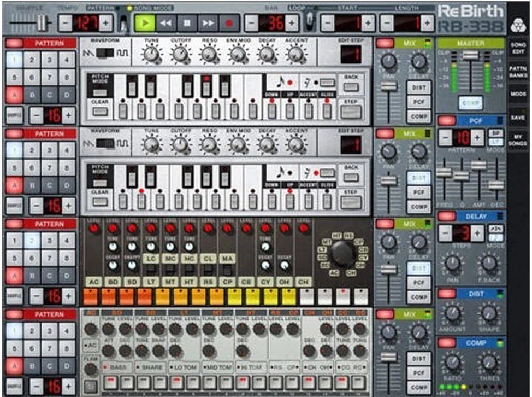Image resolution: width=532 pixels, height=397 pixels.
Task: Click the Comp section's Ratio knob
Action: click(452, 362)
